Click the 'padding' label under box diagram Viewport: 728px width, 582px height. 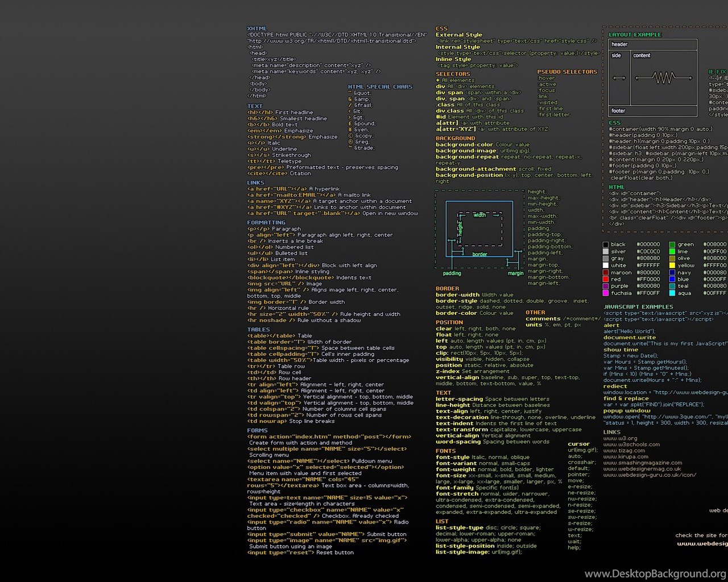pos(452,273)
